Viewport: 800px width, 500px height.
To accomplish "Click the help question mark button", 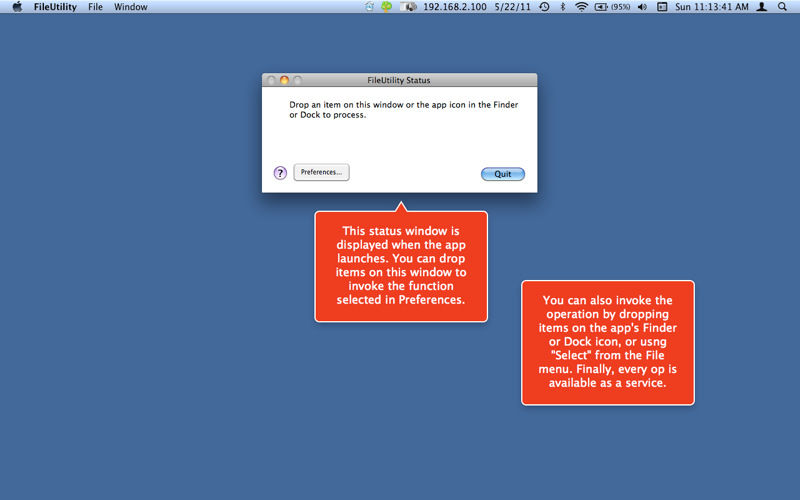I will 280,173.
